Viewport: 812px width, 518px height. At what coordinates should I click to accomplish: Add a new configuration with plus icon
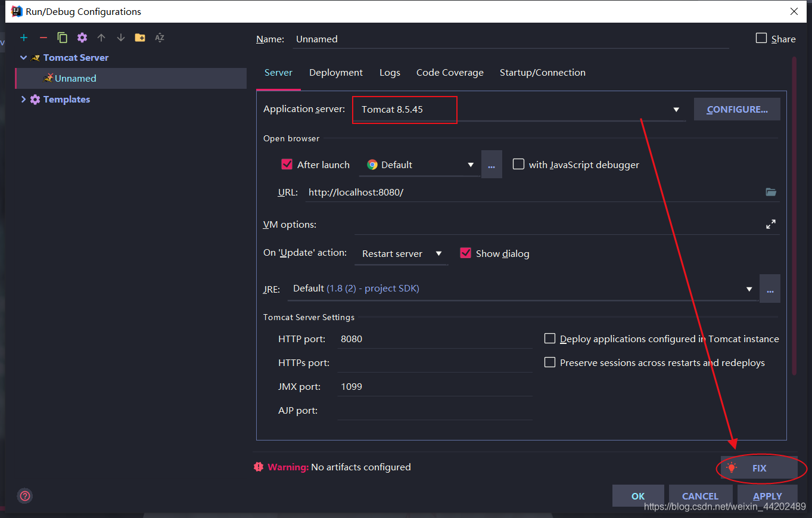point(24,38)
